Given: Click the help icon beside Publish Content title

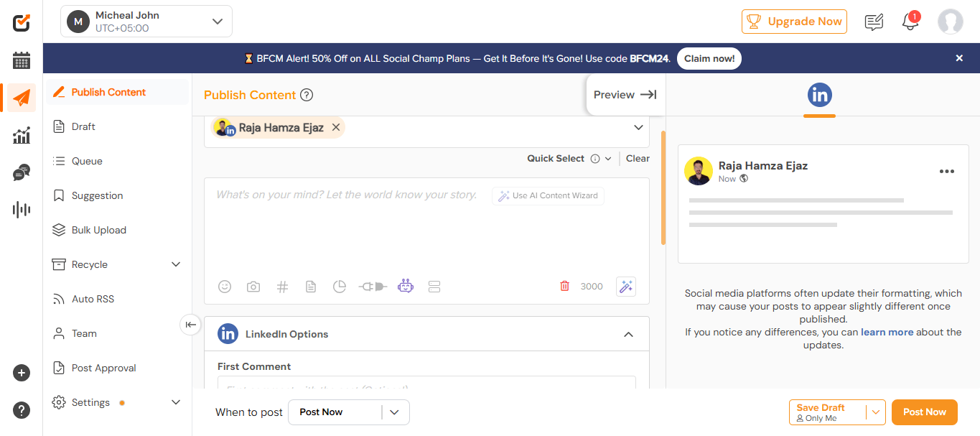Looking at the screenshot, I should point(307,95).
